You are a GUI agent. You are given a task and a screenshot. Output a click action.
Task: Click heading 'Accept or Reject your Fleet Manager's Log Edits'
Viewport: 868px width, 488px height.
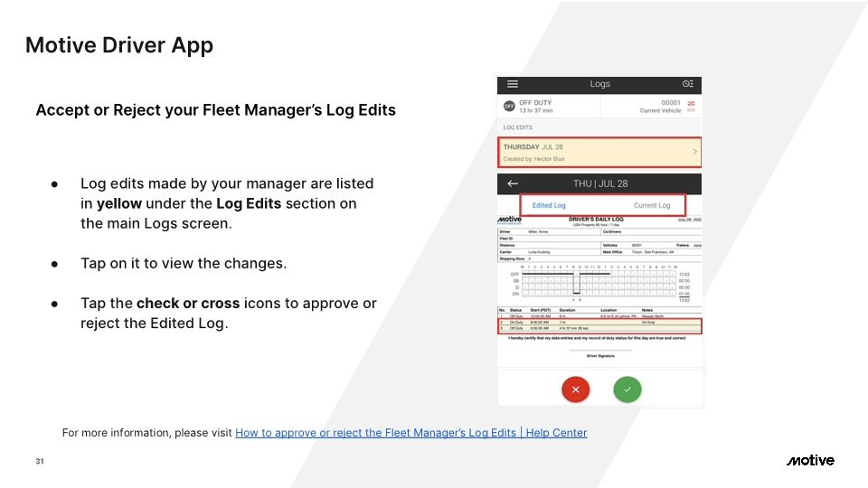(216, 110)
